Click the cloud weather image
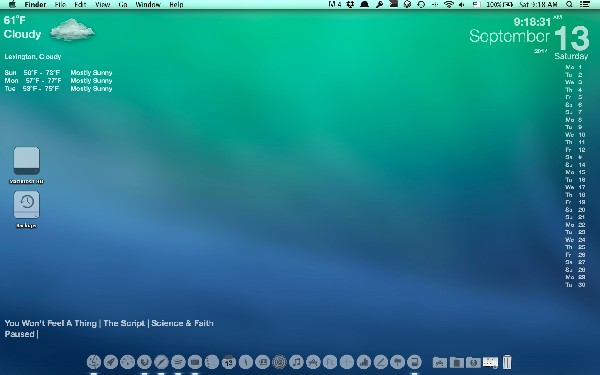600x375 pixels. (x=72, y=30)
